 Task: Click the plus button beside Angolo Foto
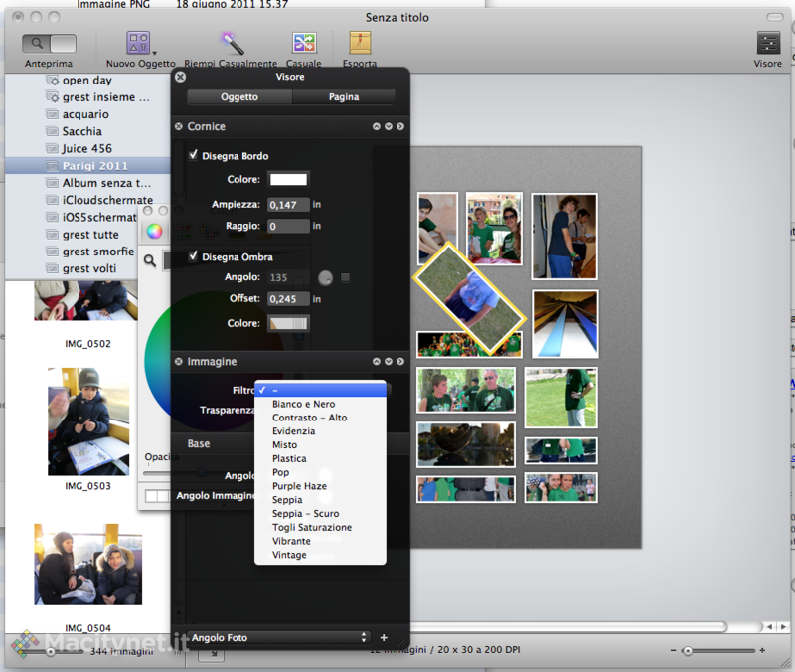click(x=384, y=637)
